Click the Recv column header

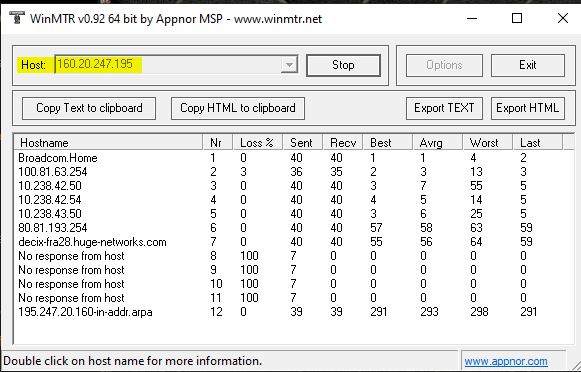tap(343, 143)
